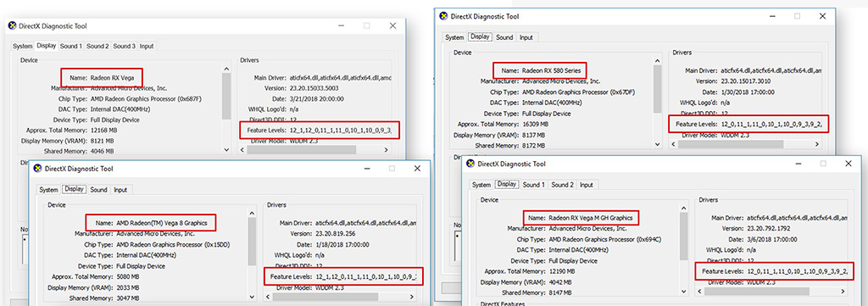868x306 pixels.
Task: Close the Vega 8 Graphics DirectX window
Action: (418, 168)
